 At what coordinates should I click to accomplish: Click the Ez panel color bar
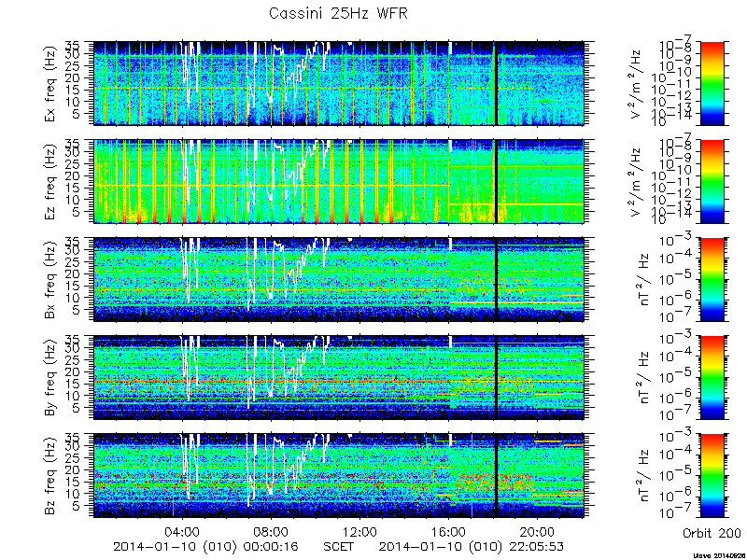point(712,181)
